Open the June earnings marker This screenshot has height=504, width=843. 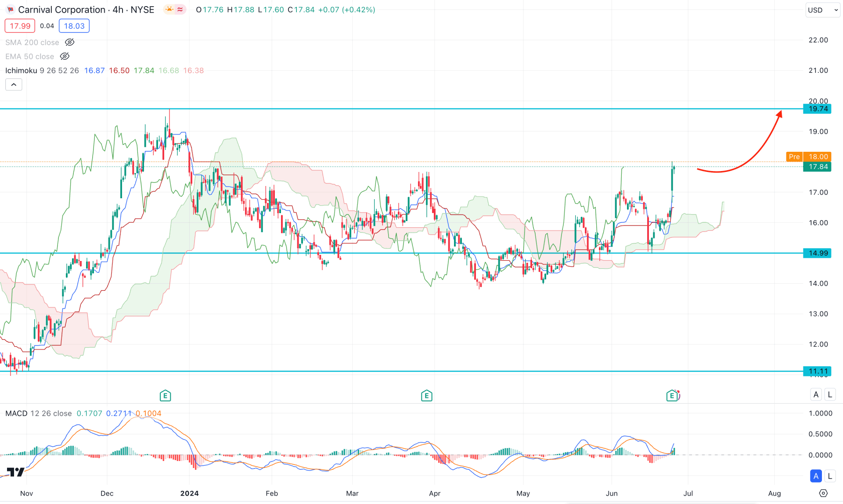pos(672,396)
